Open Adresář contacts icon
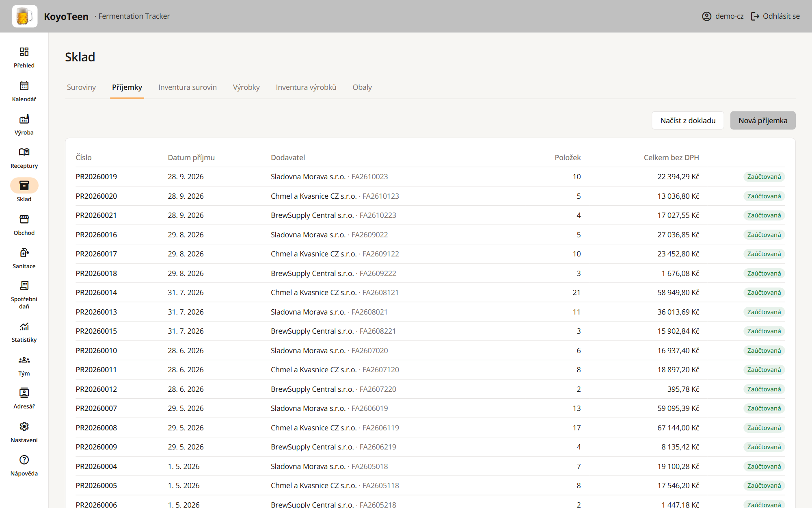The width and height of the screenshot is (812, 508). pyautogui.click(x=24, y=393)
